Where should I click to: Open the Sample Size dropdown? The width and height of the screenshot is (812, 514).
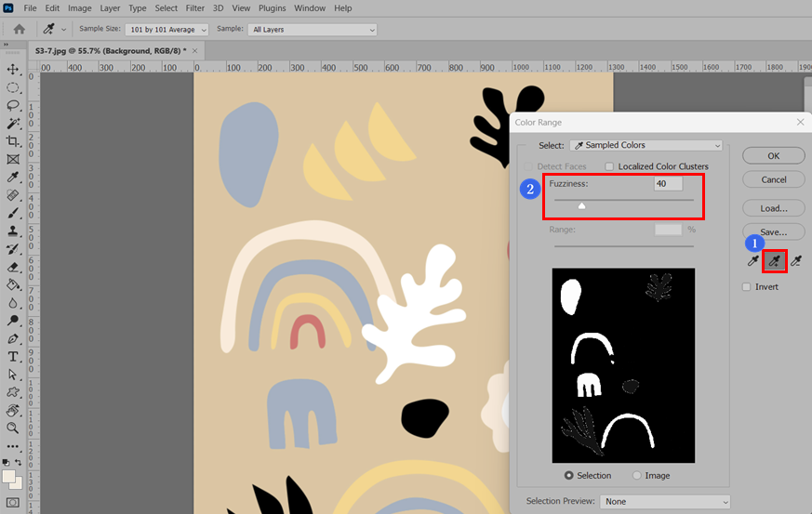coord(166,30)
